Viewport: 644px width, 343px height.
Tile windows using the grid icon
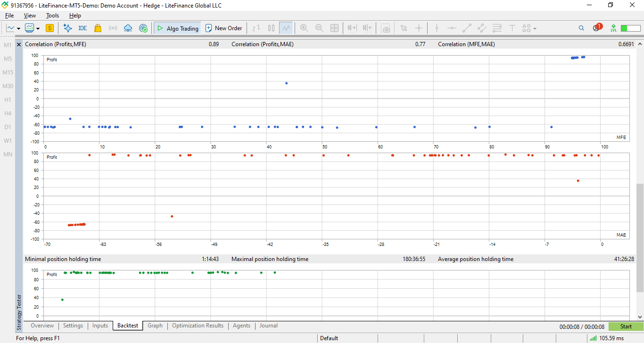(x=334, y=28)
